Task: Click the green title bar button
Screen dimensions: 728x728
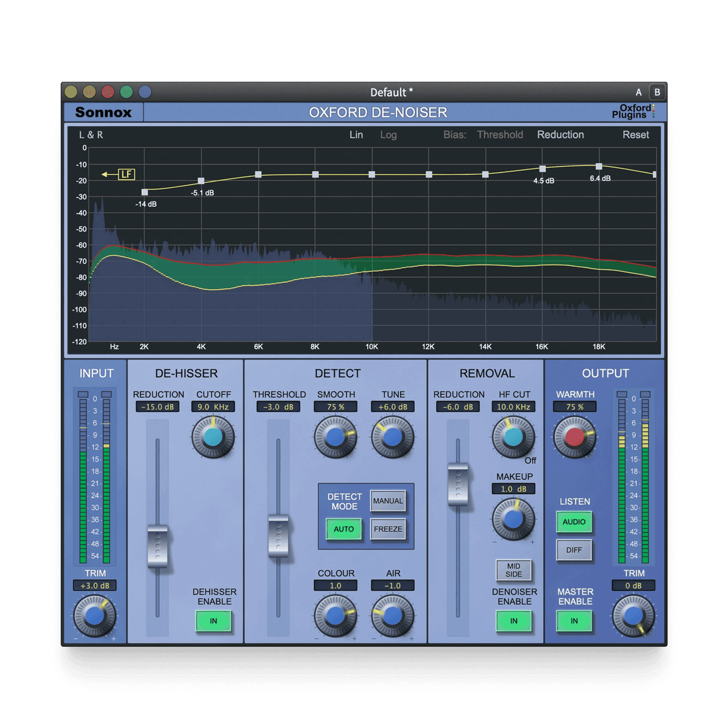Action: (127, 92)
